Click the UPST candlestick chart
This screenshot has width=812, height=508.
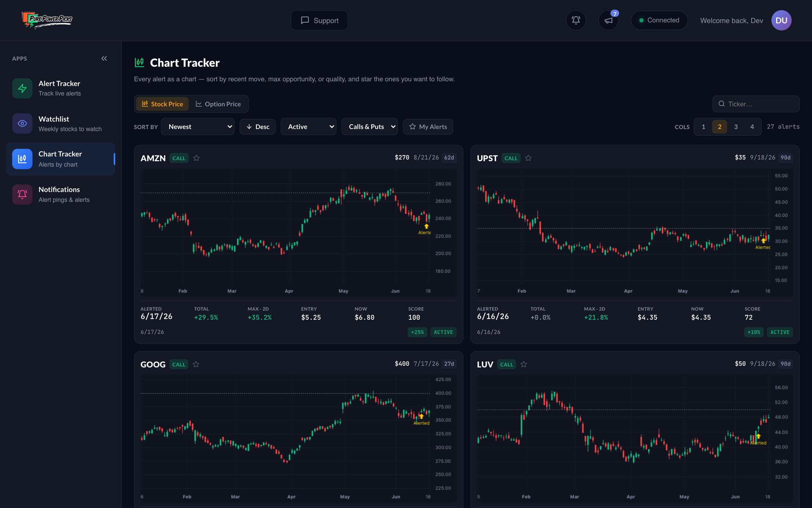coord(635,232)
